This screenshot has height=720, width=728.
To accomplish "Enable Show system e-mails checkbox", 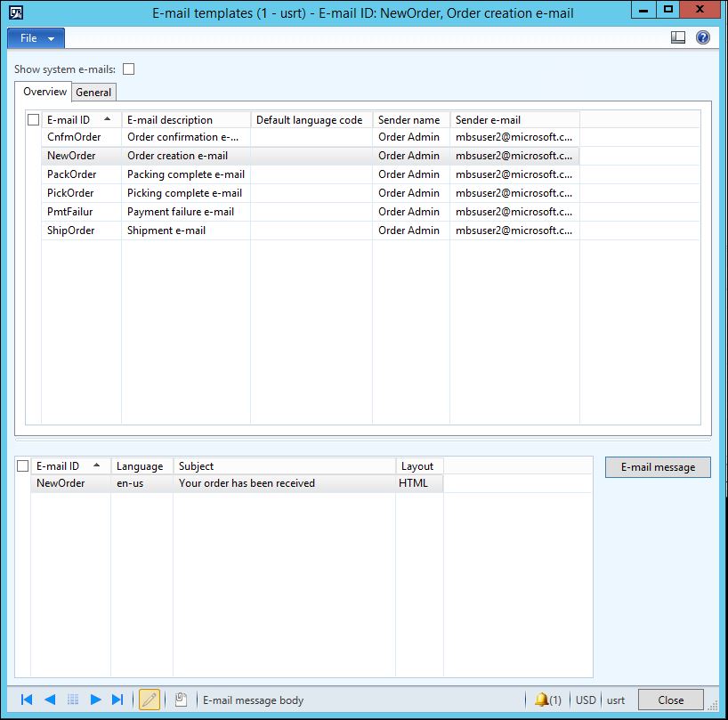I will pos(129,69).
